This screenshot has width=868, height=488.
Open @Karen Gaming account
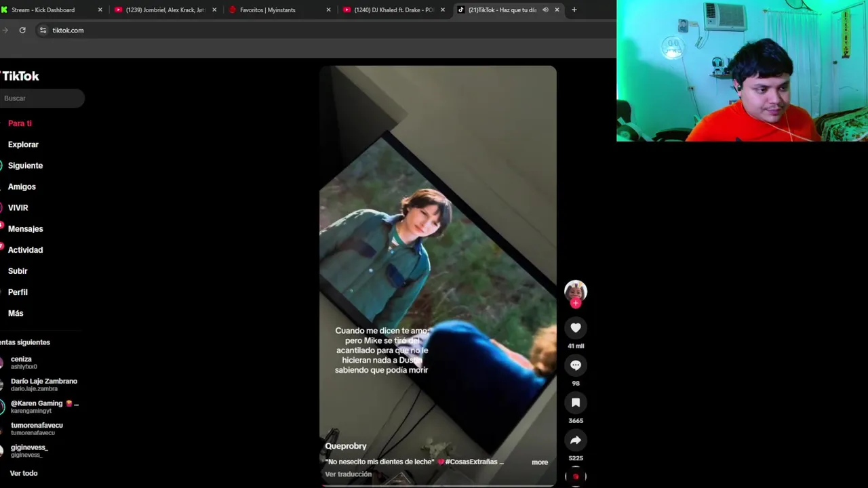41,407
